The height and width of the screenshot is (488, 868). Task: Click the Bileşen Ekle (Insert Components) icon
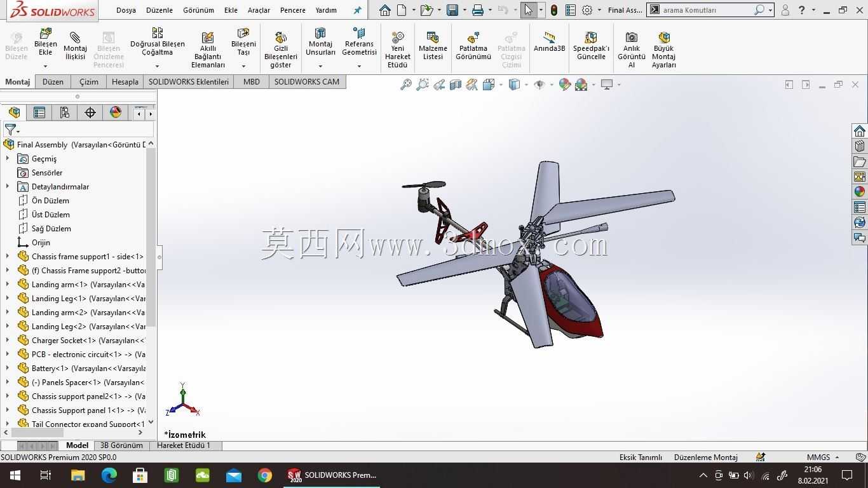tap(46, 33)
